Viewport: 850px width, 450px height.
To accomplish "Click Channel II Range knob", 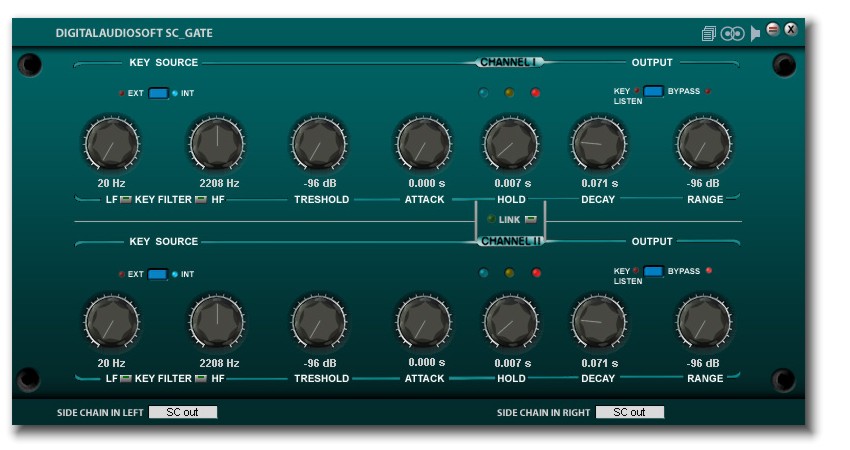I will click(704, 322).
